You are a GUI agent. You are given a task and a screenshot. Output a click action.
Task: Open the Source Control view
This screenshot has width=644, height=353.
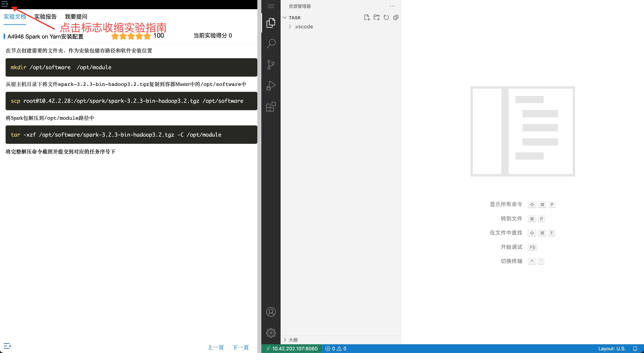pyautogui.click(x=271, y=65)
